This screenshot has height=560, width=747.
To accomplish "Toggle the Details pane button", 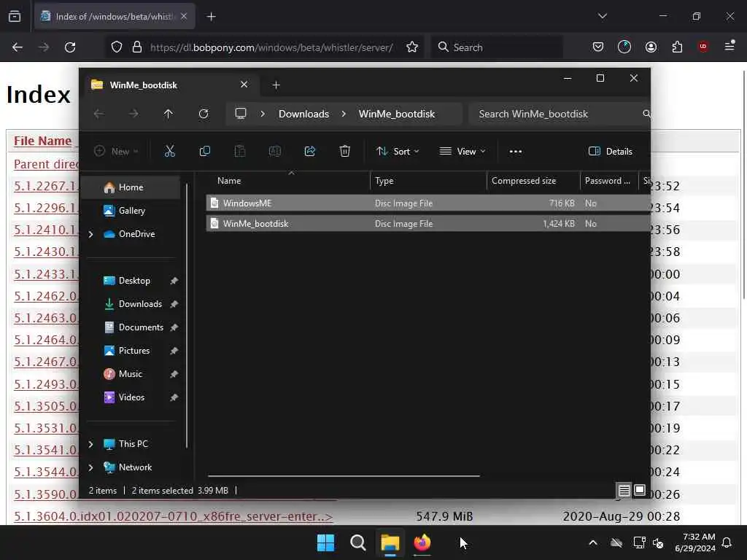I will 611,152.
